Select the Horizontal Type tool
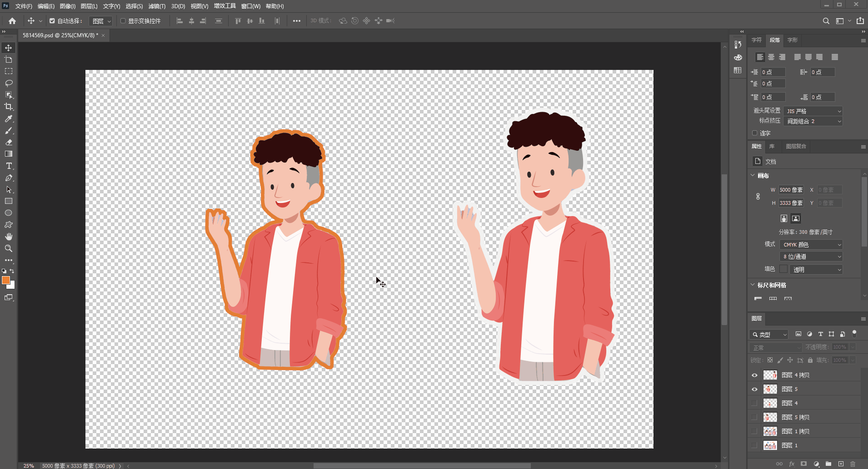The width and height of the screenshot is (868, 469). click(x=9, y=166)
